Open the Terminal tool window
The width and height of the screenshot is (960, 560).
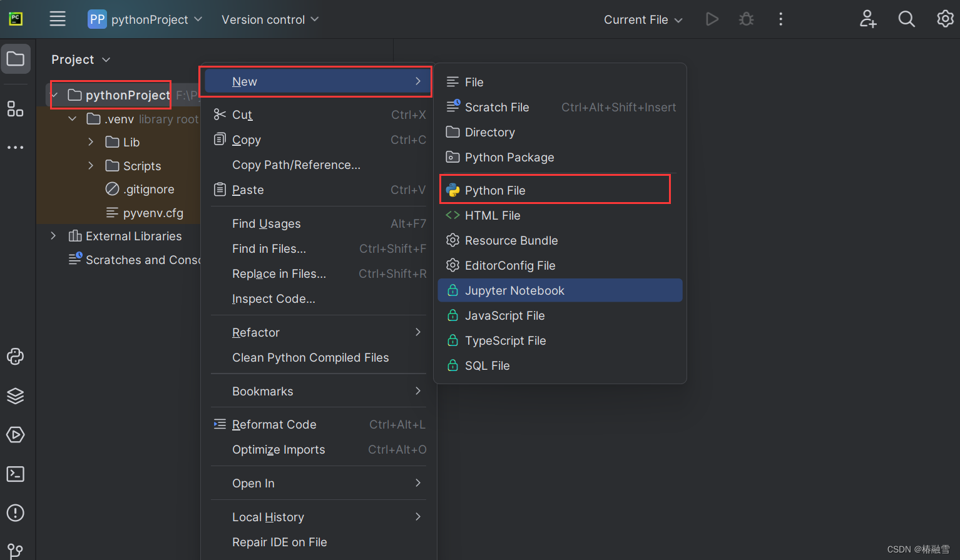[x=16, y=474]
